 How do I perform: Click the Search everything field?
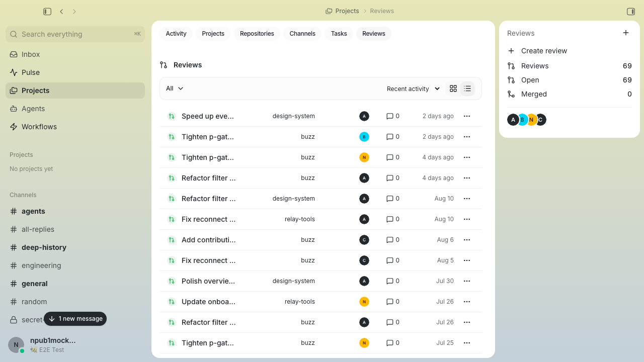pos(75,34)
